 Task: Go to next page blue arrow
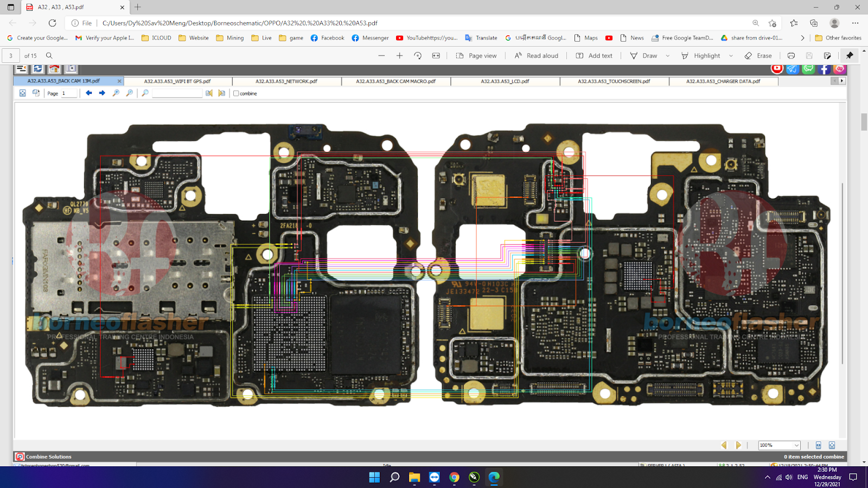point(102,93)
